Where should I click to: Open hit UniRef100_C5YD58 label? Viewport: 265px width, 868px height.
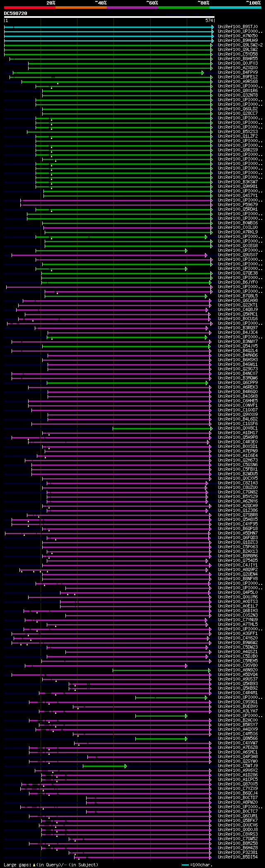pos(238,54)
